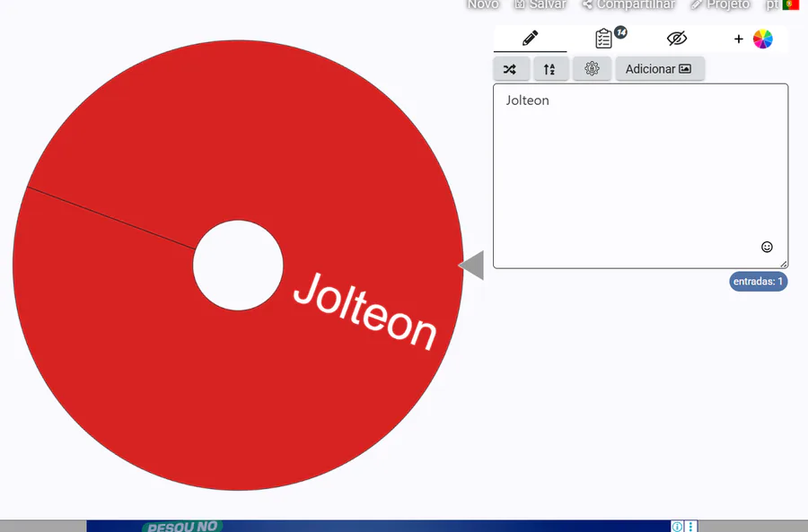Click the white center hub of the wheel

pos(238,266)
